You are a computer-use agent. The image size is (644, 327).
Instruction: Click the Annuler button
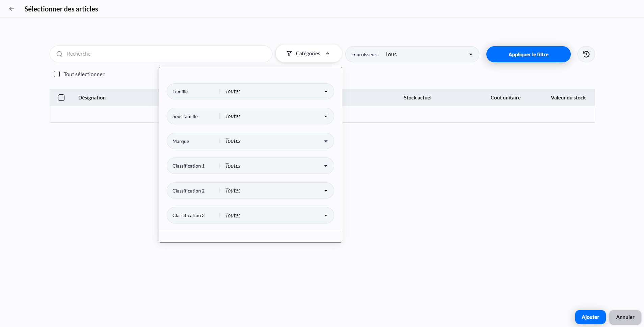(x=625, y=317)
